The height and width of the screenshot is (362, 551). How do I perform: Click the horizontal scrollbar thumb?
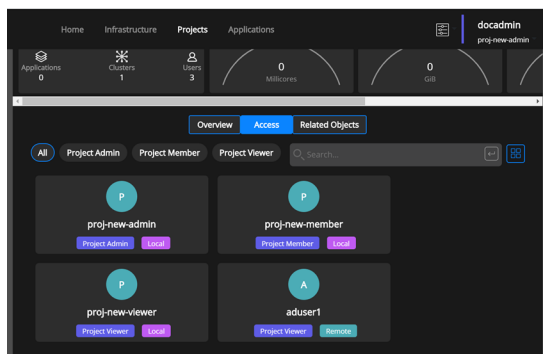tap(193, 101)
